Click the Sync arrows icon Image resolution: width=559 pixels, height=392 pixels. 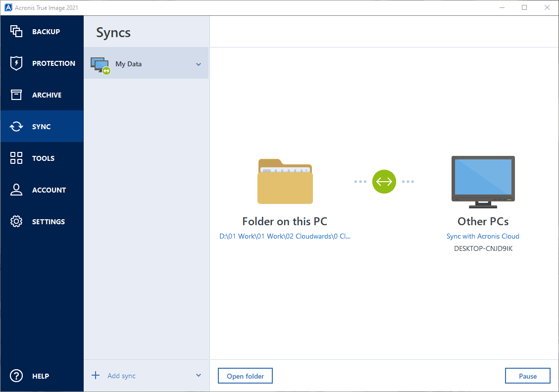point(16,127)
